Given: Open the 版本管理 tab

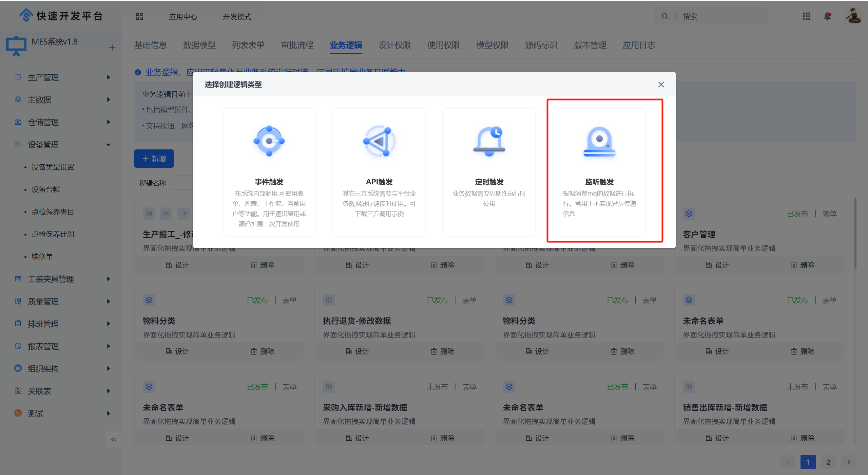Looking at the screenshot, I should [x=590, y=45].
